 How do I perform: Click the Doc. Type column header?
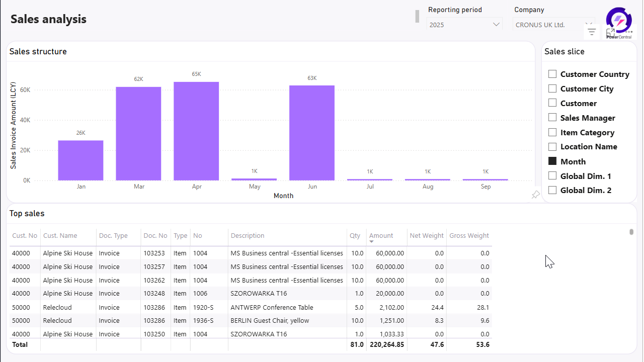[x=113, y=235]
